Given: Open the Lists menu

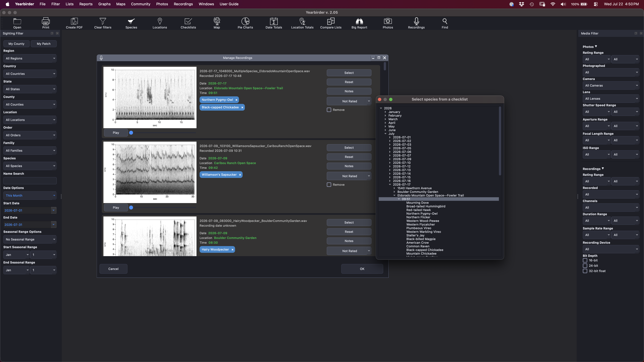Looking at the screenshot, I should point(69,4).
